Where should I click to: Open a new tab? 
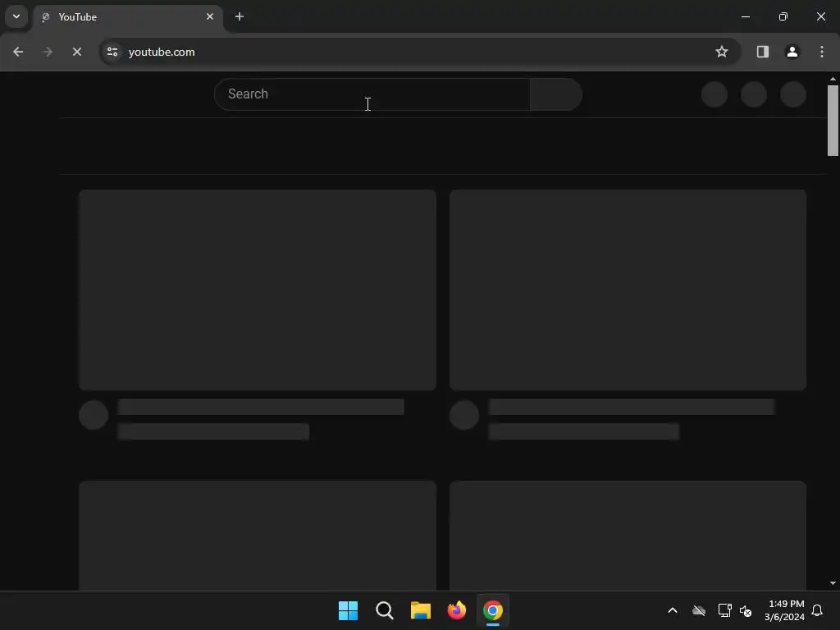pyautogui.click(x=240, y=16)
